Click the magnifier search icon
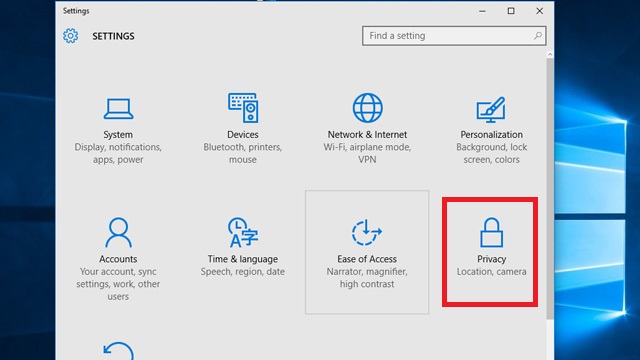 (538, 36)
